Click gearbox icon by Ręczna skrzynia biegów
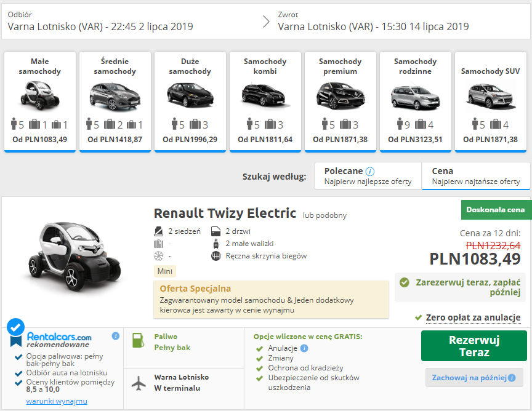 click(x=216, y=256)
